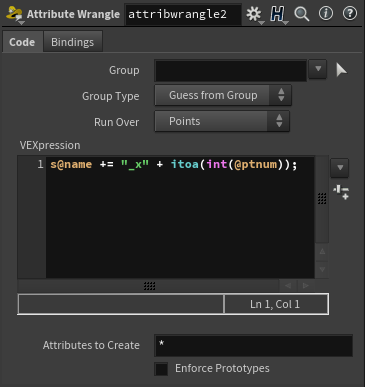Click the Run Over label
The width and height of the screenshot is (365, 387).
coord(116,122)
